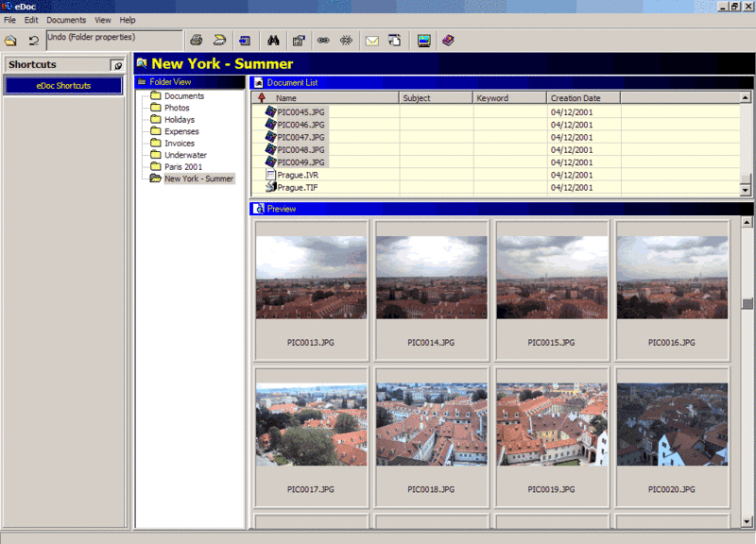Send by email using envelope icon
756x544 pixels.
pos(371,41)
